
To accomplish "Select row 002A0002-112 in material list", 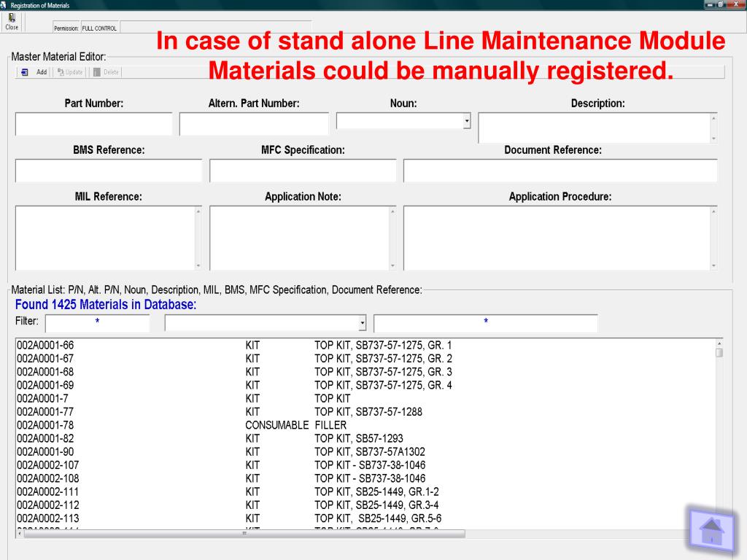I will (x=365, y=505).
